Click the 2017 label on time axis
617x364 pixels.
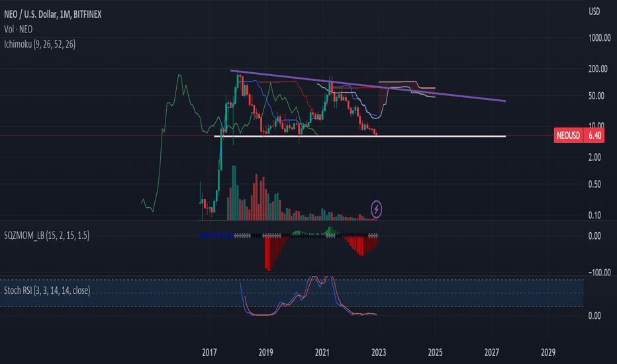(209, 352)
